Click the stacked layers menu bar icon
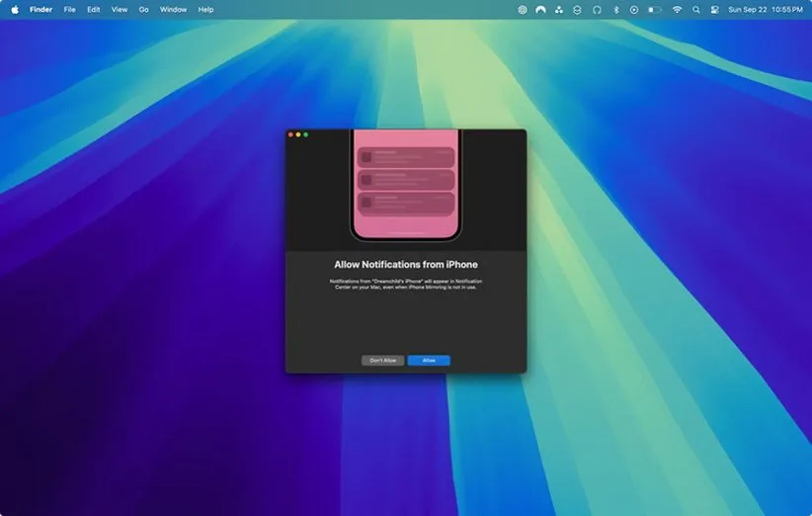 pyautogui.click(x=578, y=9)
